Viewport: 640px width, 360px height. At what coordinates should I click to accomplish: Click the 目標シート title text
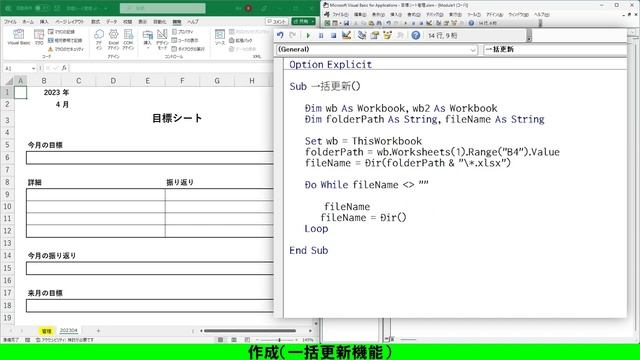(x=177, y=118)
